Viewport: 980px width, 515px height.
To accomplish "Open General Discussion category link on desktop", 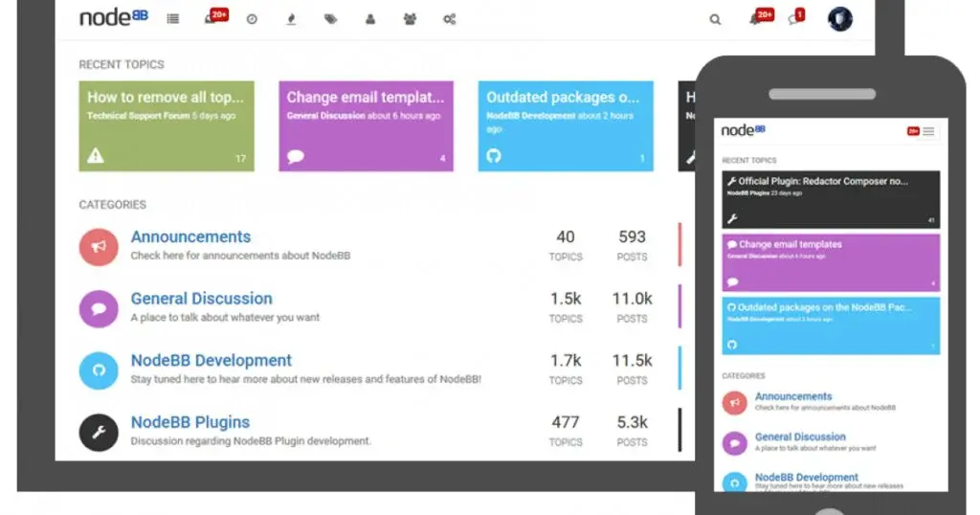I will coord(201,298).
